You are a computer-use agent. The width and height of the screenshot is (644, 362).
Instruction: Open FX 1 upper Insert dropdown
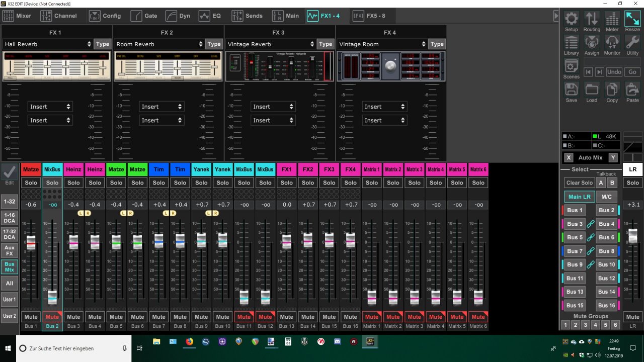coord(50,107)
